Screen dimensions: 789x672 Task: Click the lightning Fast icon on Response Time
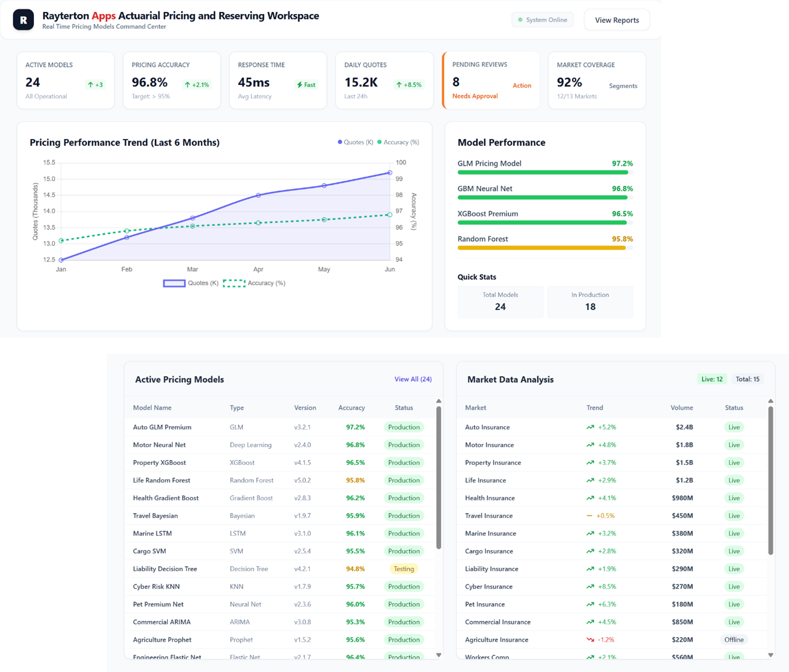pyautogui.click(x=300, y=84)
